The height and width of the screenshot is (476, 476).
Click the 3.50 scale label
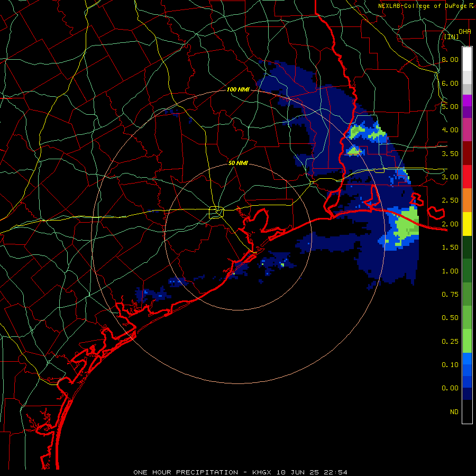pyautogui.click(x=450, y=153)
